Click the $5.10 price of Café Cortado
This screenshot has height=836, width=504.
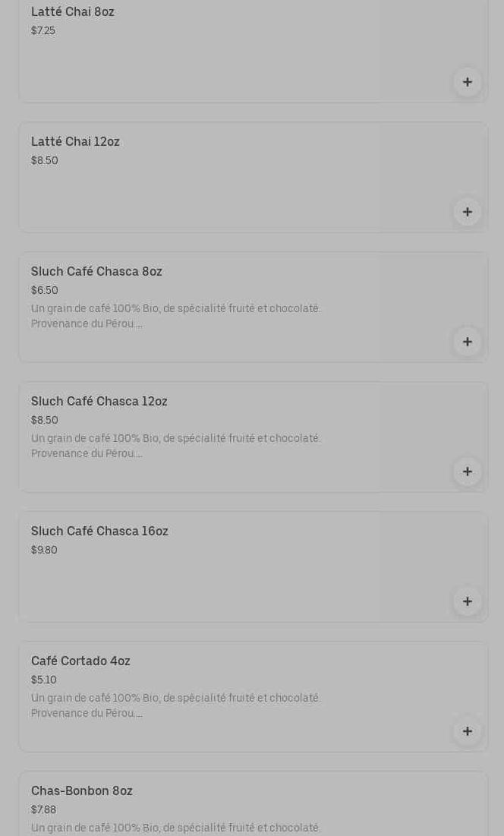coord(44,680)
